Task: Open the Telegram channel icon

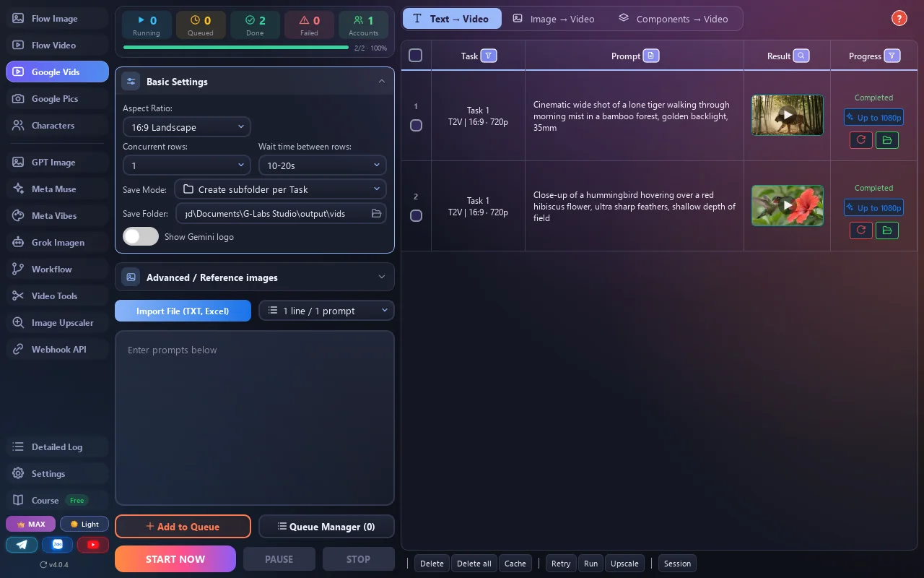Action: [x=22, y=545]
